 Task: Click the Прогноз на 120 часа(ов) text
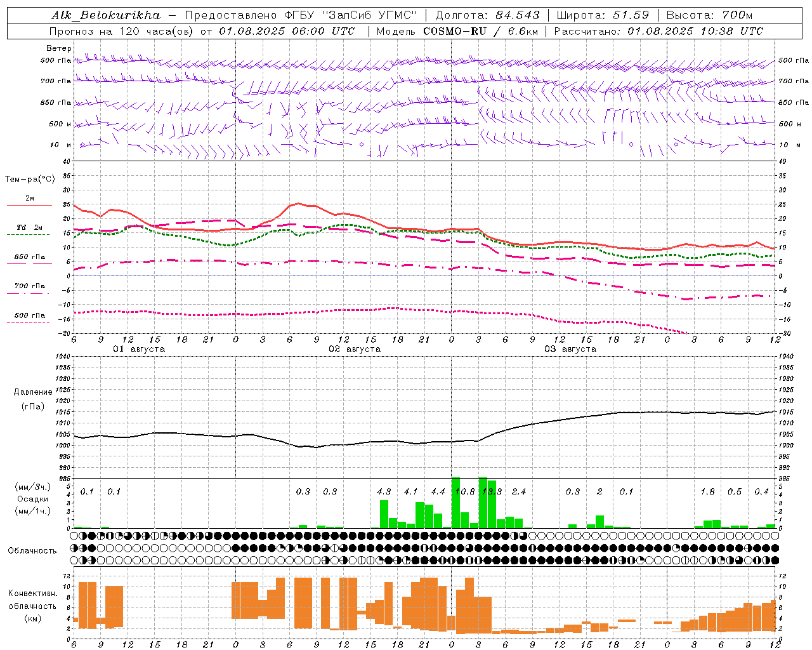click(x=122, y=31)
